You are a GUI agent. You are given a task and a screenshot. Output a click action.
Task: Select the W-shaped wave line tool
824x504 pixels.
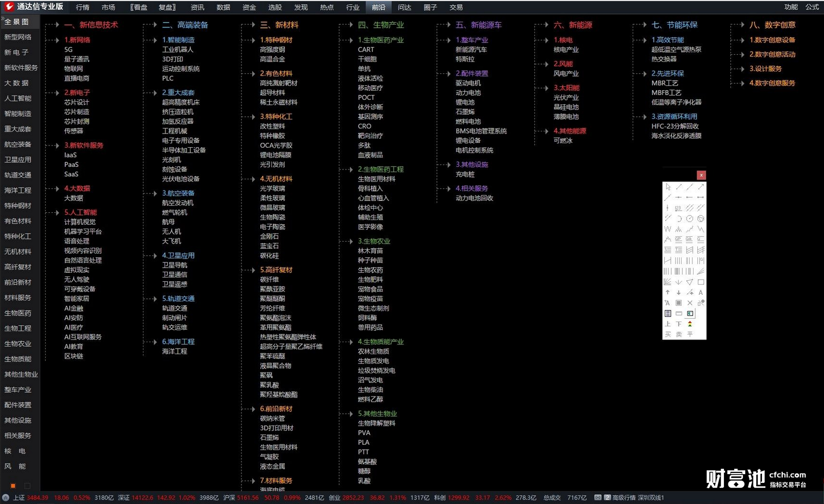[x=668, y=229]
